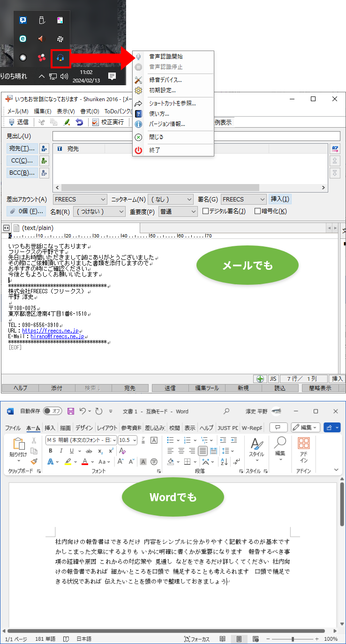Click the Slack icon in tray overflow
The image size is (346, 644).
[x=60, y=39]
